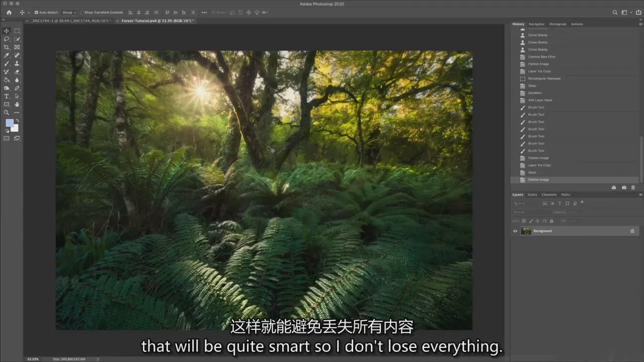Click align left edges icon in options bar
The image size is (644, 362).
[x=130, y=13]
